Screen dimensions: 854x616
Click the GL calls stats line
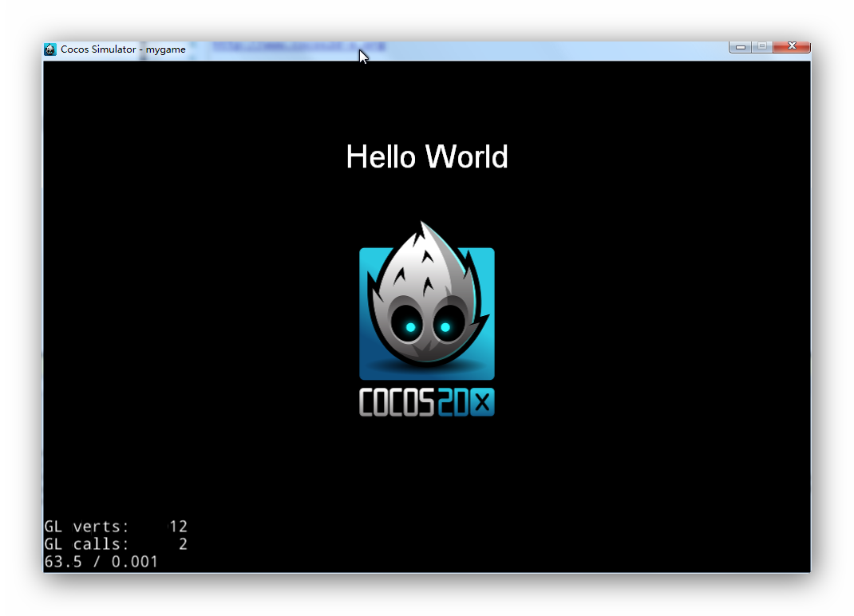pyautogui.click(x=116, y=544)
